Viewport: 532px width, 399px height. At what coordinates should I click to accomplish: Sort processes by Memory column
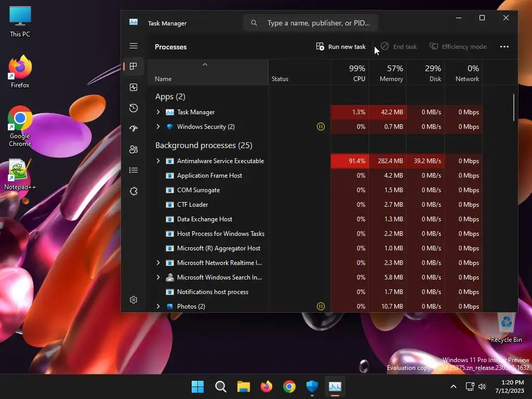point(388,73)
